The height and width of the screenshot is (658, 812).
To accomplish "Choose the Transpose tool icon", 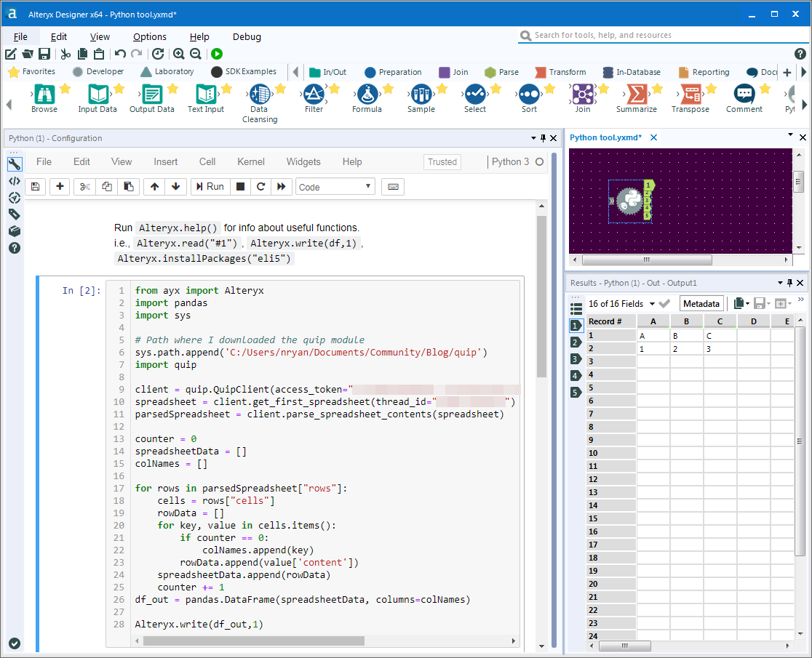I will click(690, 95).
